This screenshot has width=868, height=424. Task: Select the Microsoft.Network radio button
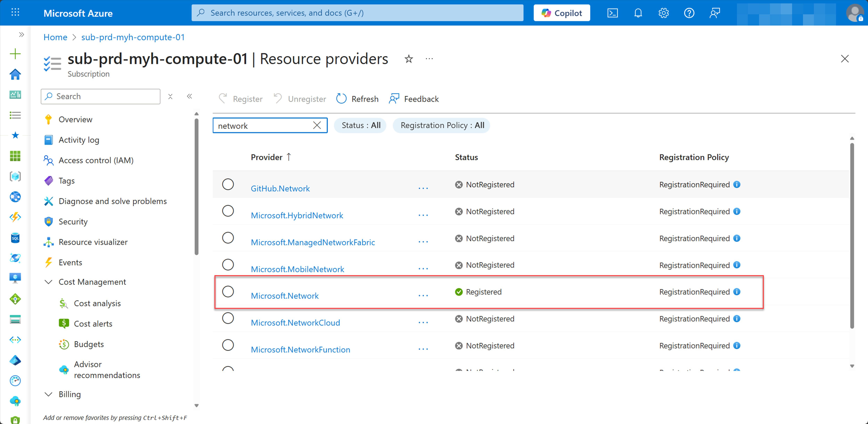[228, 291]
